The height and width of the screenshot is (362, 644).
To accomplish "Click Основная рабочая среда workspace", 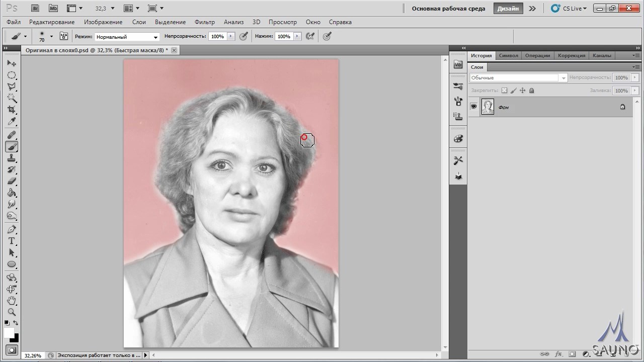I will pyautogui.click(x=448, y=9).
